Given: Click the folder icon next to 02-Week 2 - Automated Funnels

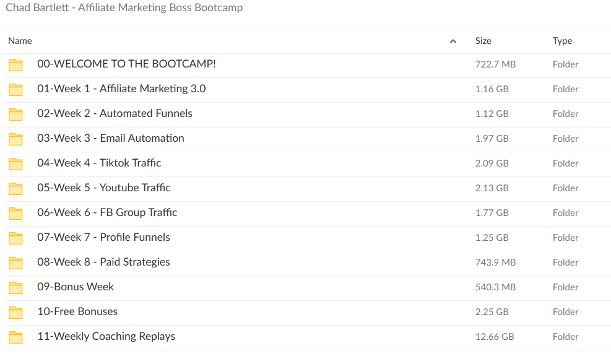Looking at the screenshot, I should 15,114.
